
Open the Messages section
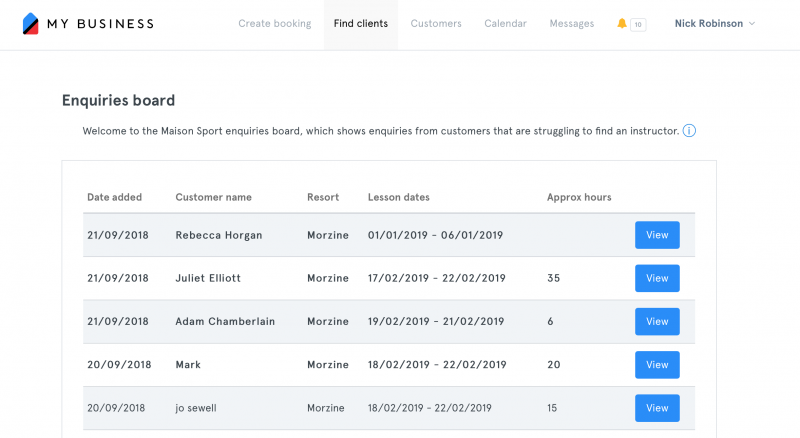point(571,23)
